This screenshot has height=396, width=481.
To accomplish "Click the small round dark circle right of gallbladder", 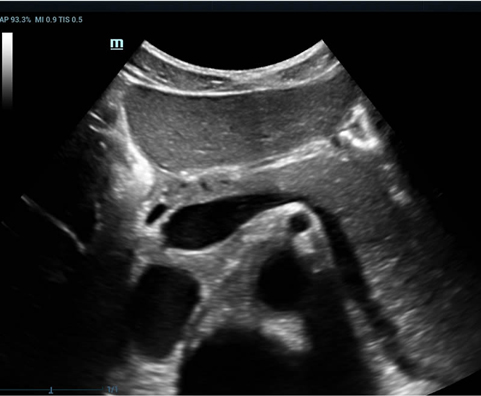I will (298, 223).
